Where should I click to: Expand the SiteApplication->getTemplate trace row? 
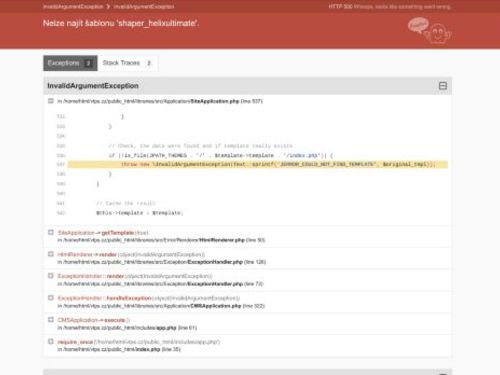[51, 232]
